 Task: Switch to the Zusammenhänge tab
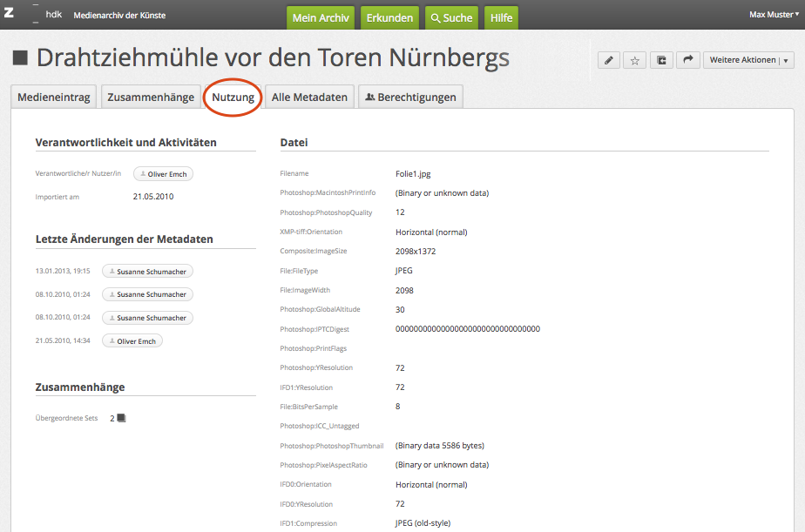[x=151, y=97]
